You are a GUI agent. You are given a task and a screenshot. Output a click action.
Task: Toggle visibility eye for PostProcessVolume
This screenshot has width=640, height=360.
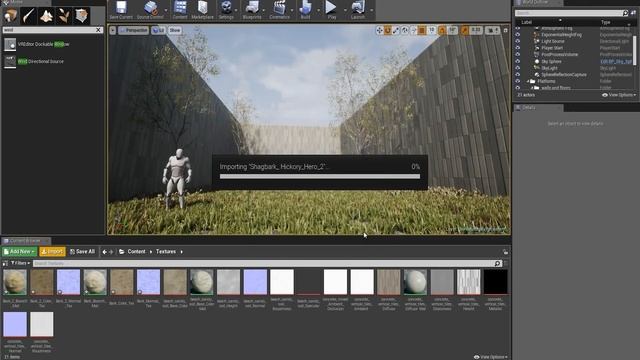point(518,55)
